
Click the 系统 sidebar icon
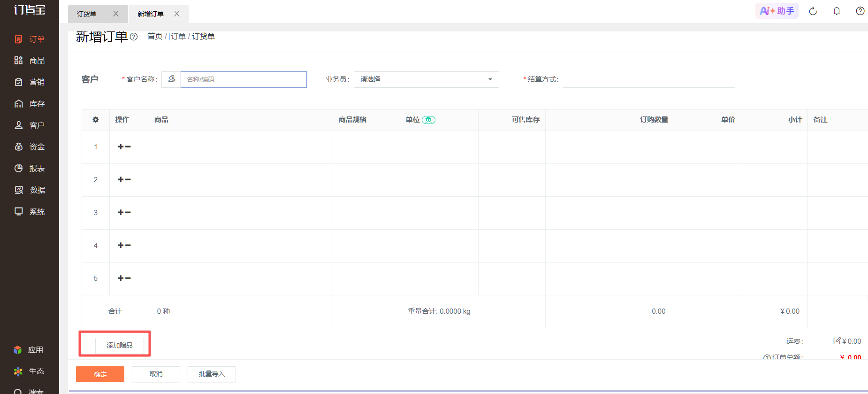point(19,211)
